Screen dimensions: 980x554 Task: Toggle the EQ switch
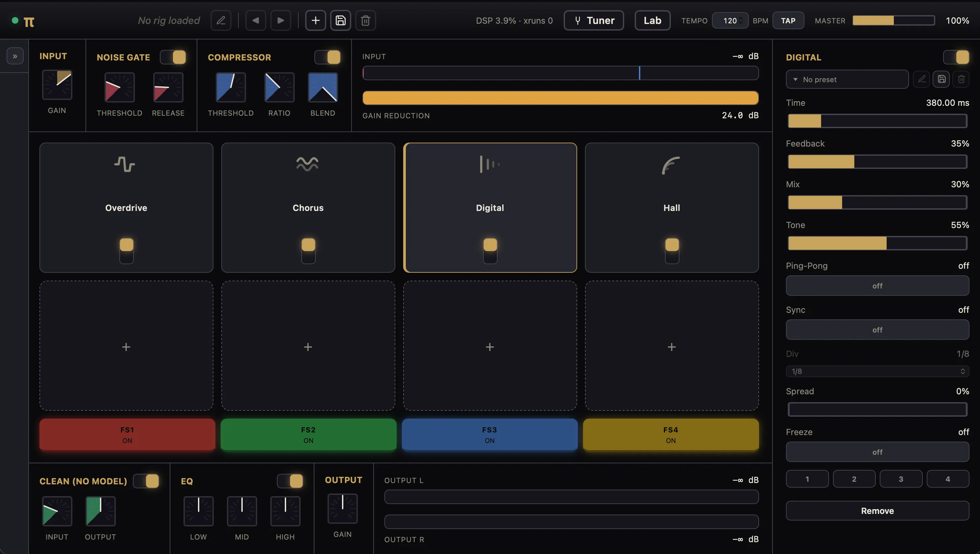coord(290,481)
